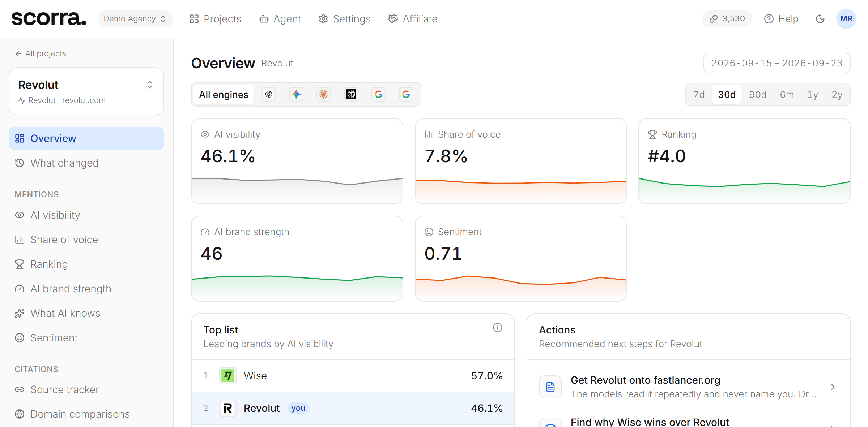
Task: Click the document icon beside fastlancer.org action
Action: (550, 387)
